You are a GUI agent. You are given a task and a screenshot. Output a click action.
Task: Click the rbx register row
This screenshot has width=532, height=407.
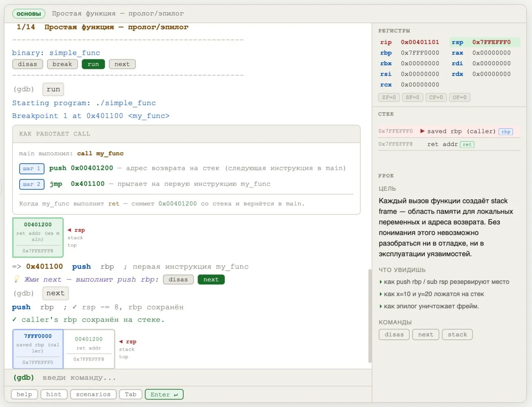(x=413, y=63)
